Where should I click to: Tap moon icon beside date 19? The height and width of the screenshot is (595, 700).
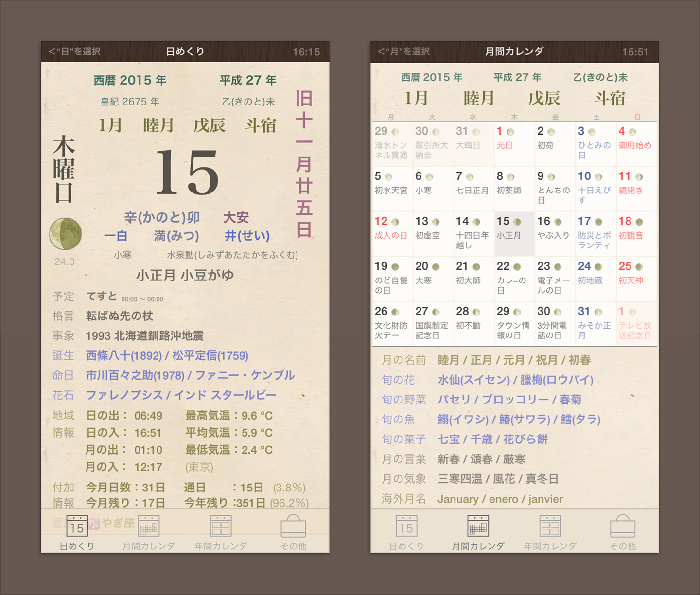pyautogui.click(x=395, y=267)
